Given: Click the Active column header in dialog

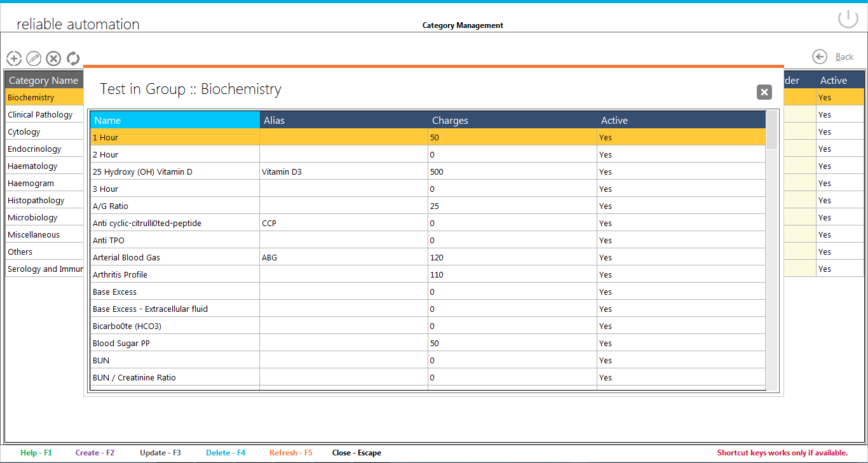Looking at the screenshot, I should pyautogui.click(x=681, y=120).
